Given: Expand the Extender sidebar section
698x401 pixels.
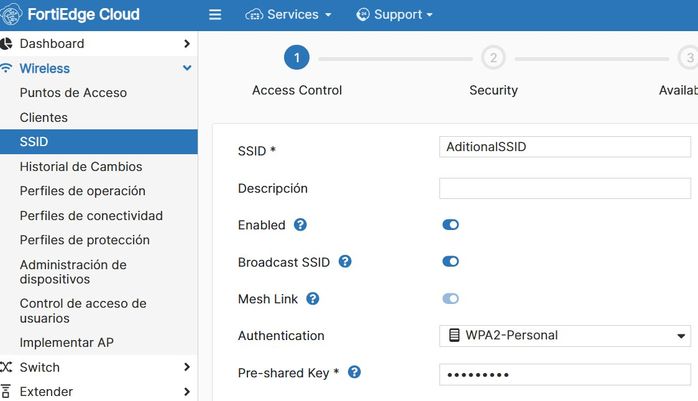Looking at the screenshot, I should coord(187,392).
